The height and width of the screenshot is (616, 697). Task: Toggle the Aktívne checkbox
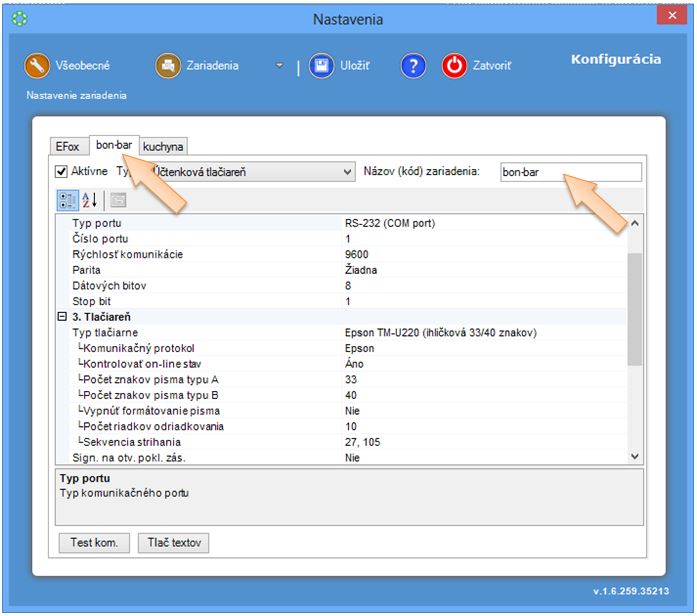pyautogui.click(x=61, y=172)
